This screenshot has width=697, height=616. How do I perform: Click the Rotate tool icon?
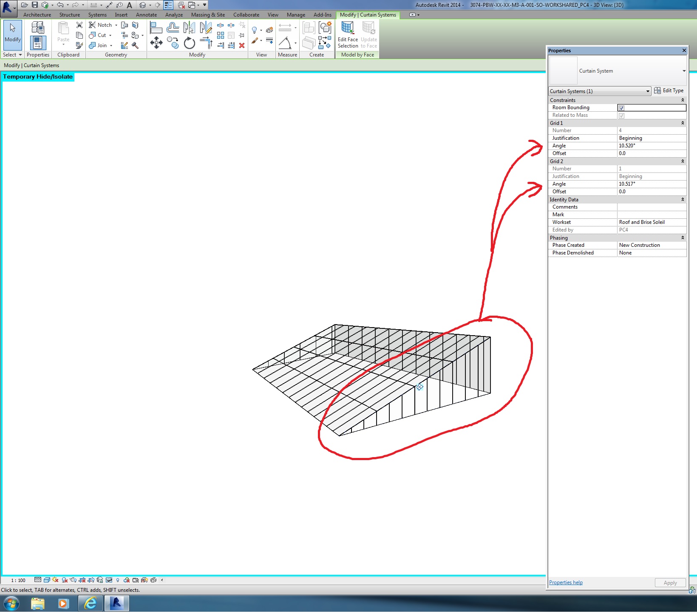(189, 43)
